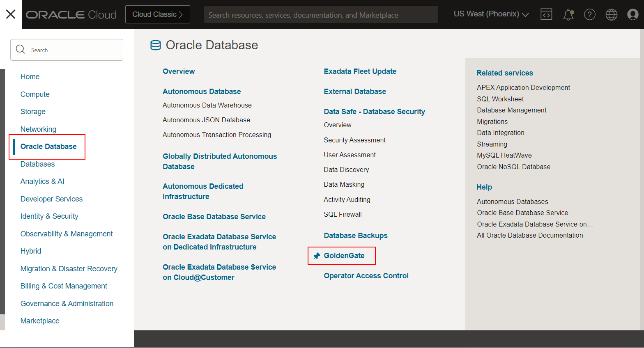Open the Cloud Shell developer tools icon
This screenshot has width=644, height=348.
(546, 14)
